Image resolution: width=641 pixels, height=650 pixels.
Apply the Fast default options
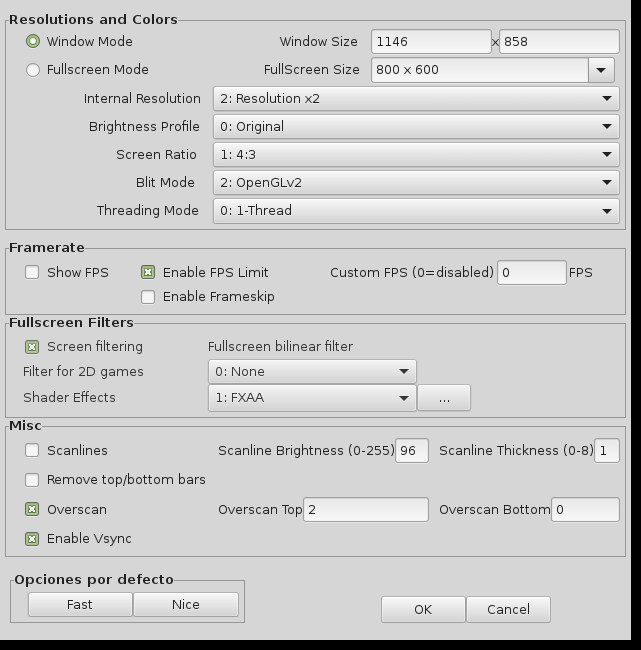click(80, 604)
